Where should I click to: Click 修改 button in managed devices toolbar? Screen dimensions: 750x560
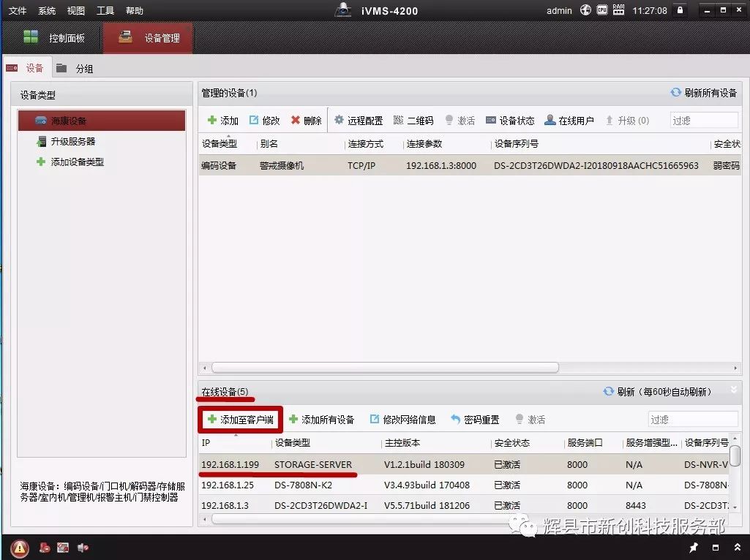[x=264, y=121]
